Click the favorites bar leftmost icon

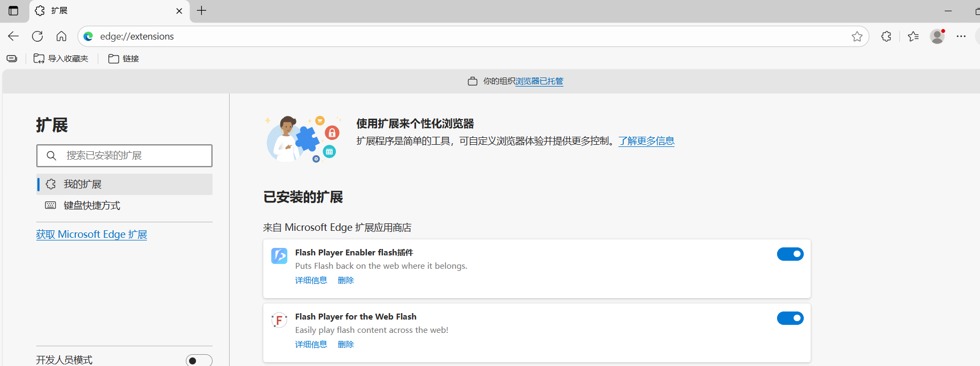click(x=12, y=59)
